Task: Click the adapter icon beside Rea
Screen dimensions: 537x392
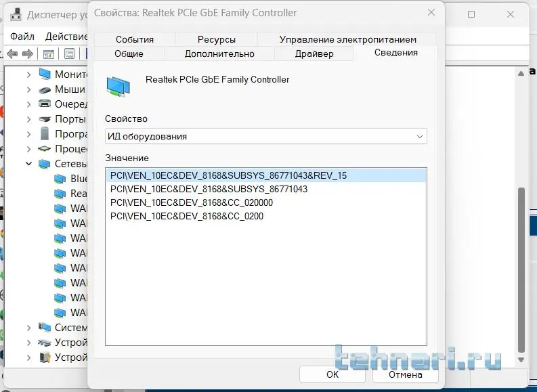Action: click(60, 194)
